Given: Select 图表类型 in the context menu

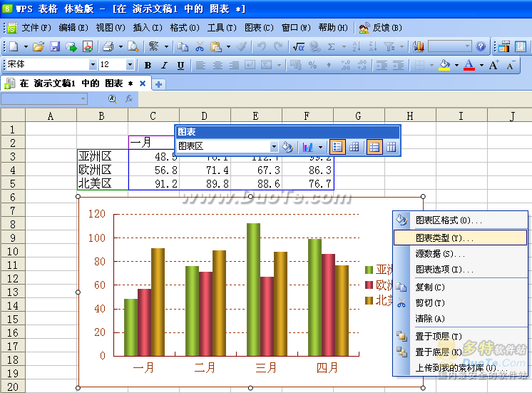Looking at the screenshot, I should [439, 238].
